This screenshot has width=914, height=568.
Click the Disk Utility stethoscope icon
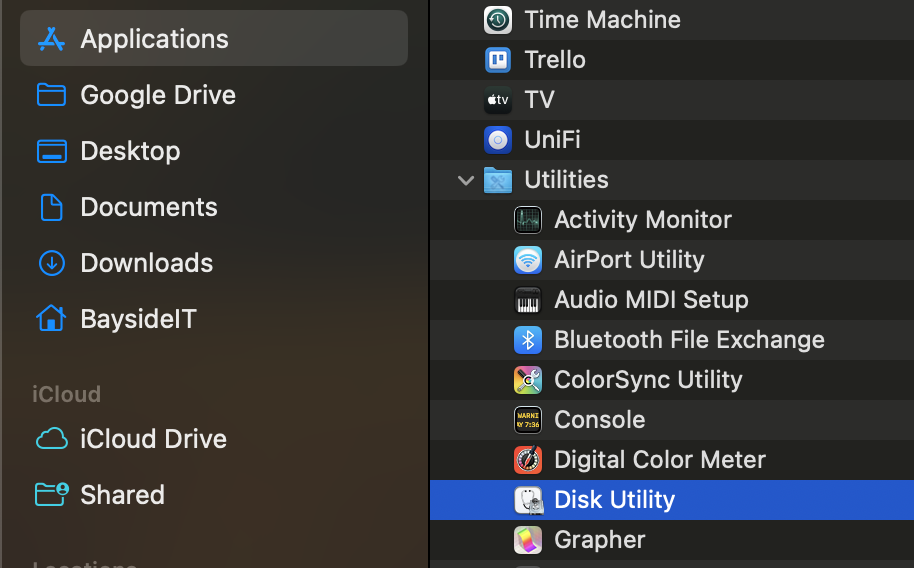pos(527,500)
